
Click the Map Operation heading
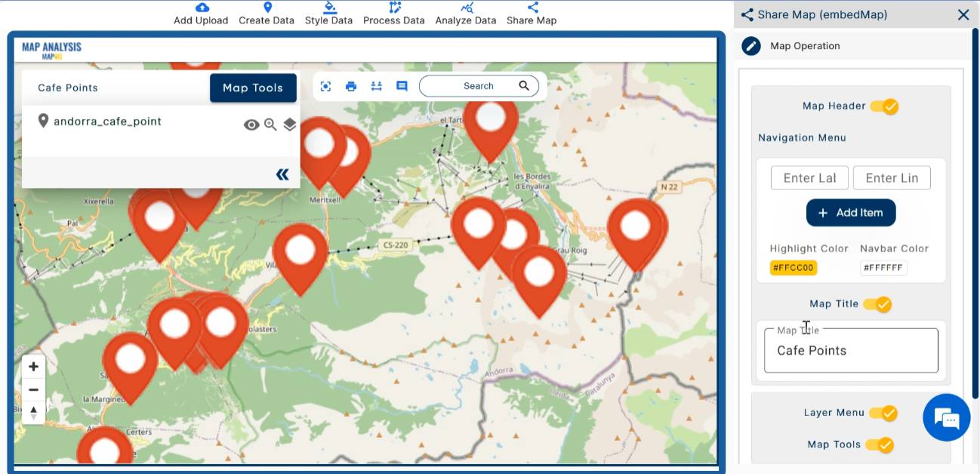[805, 46]
